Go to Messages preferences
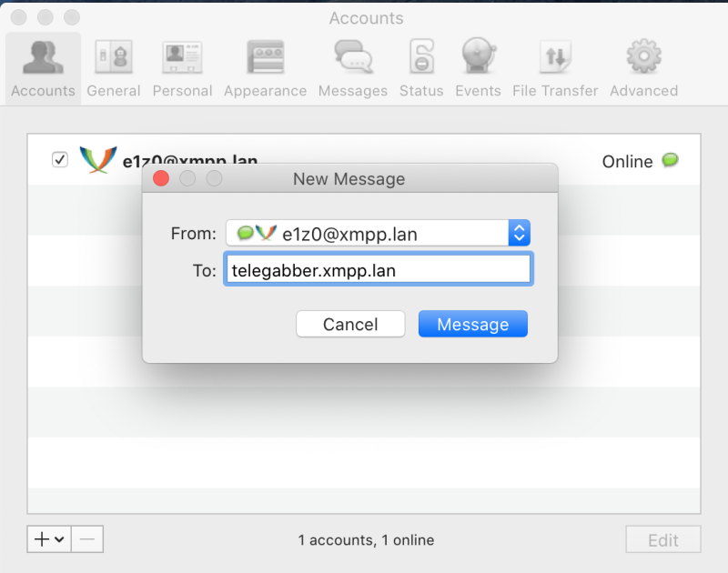 [353, 69]
